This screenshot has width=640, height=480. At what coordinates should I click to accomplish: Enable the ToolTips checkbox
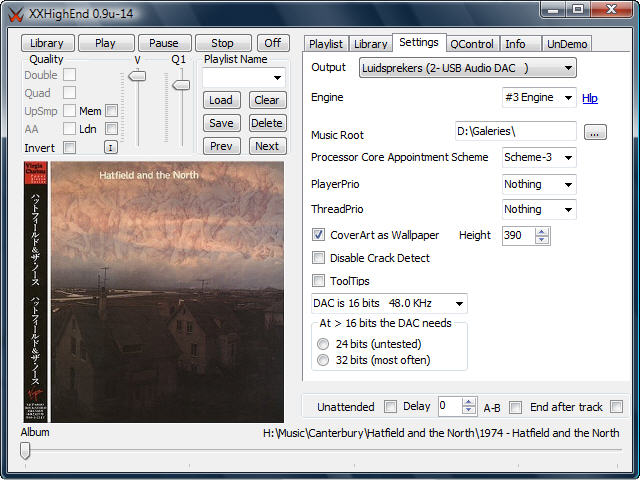click(318, 280)
